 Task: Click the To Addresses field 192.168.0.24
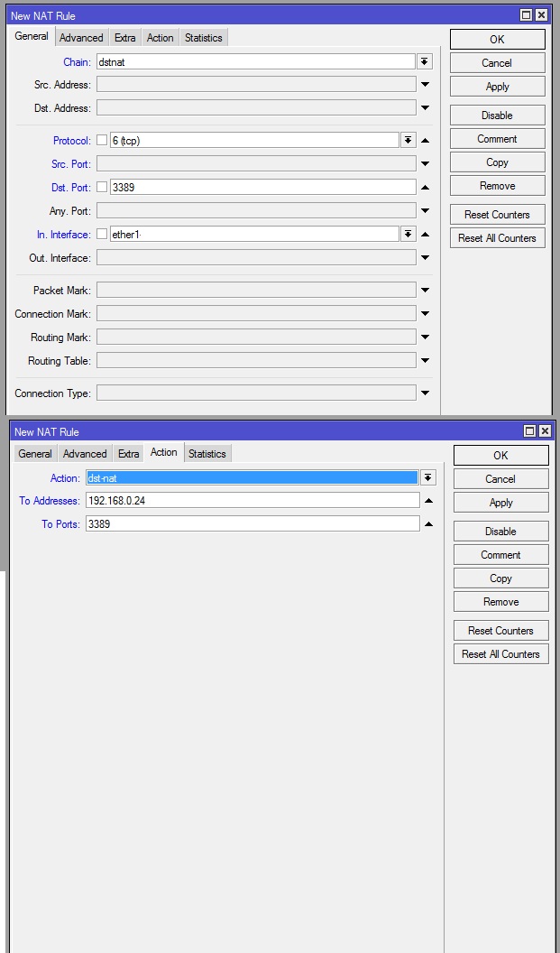click(252, 501)
